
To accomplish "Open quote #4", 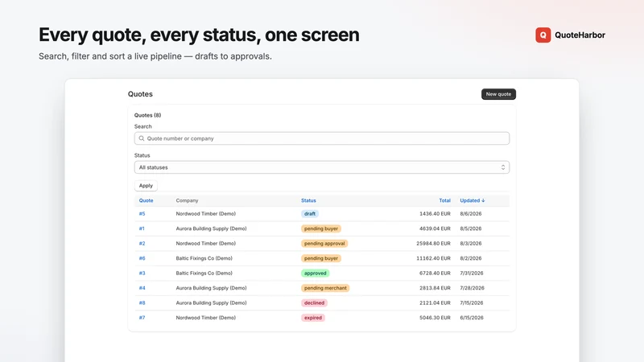I will 142,288.
